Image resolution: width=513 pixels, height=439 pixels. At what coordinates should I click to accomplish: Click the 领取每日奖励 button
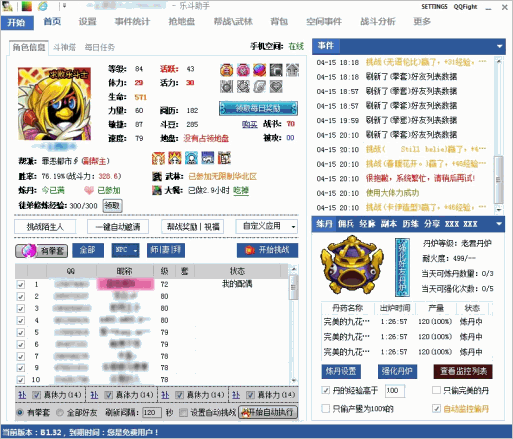[x=258, y=108]
